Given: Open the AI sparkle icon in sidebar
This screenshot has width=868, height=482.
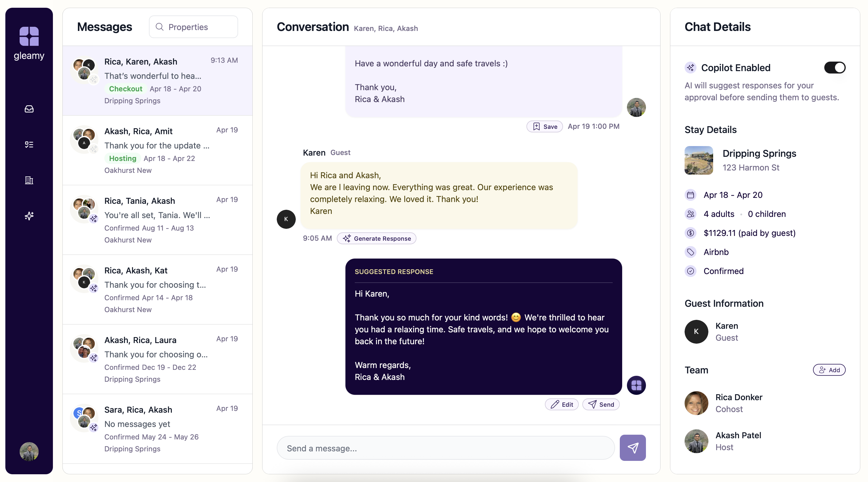Looking at the screenshot, I should (x=29, y=216).
